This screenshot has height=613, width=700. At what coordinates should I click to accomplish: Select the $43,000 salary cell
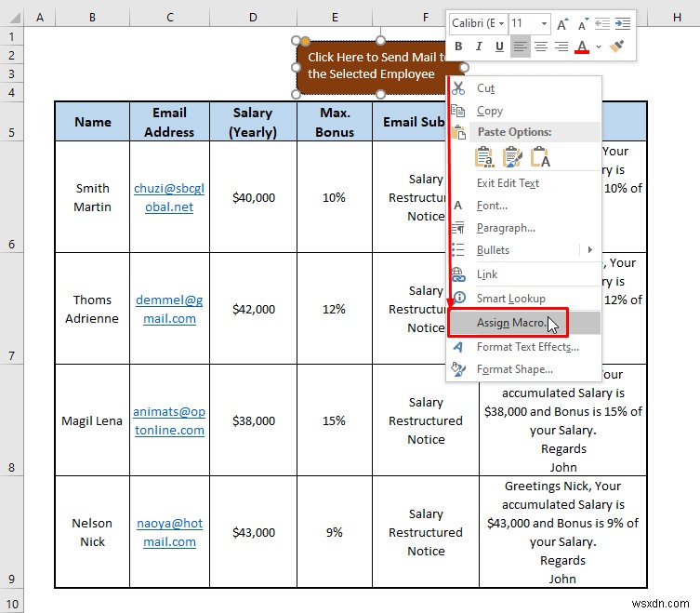click(253, 532)
